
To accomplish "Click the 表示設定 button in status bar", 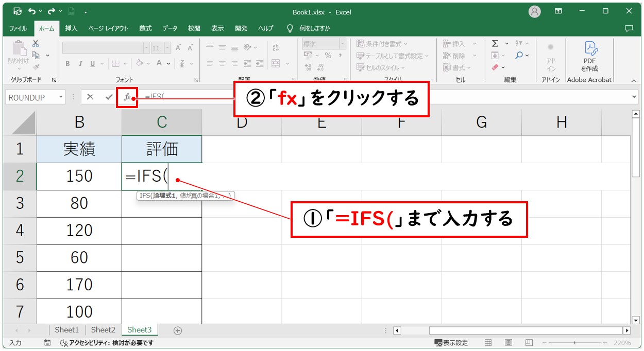I will (x=452, y=343).
